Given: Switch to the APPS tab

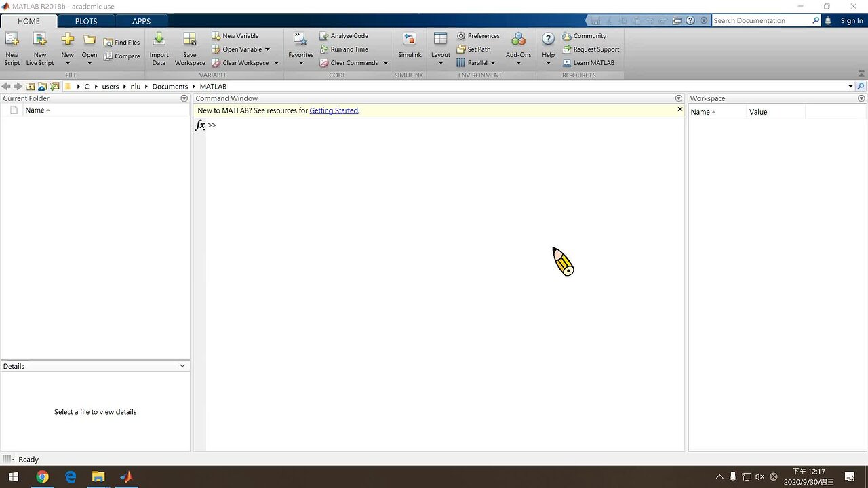Looking at the screenshot, I should [x=141, y=21].
